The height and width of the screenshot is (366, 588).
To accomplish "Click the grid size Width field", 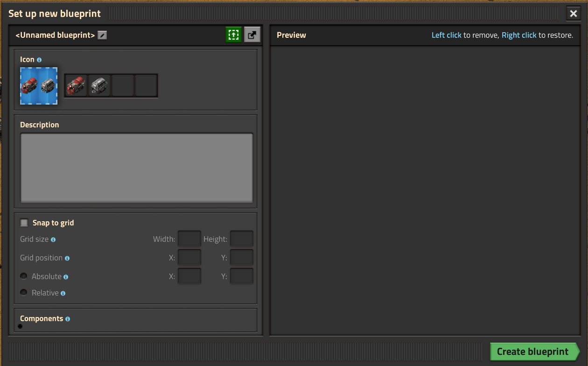I will coord(189,239).
